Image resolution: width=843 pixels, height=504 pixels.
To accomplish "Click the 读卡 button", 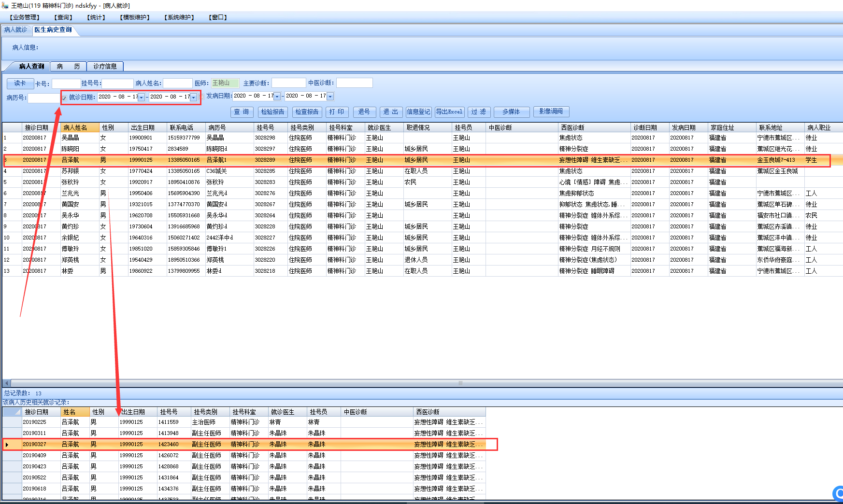I will pyautogui.click(x=20, y=84).
